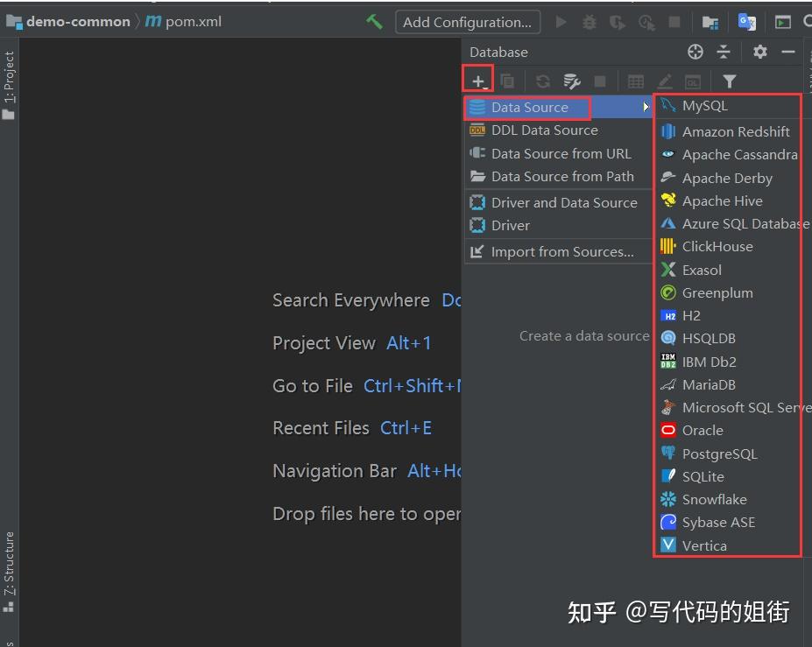Open the Run Anything terminal icon
The width and height of the screenshot is (812, 647).
click(x=782, y=22)
